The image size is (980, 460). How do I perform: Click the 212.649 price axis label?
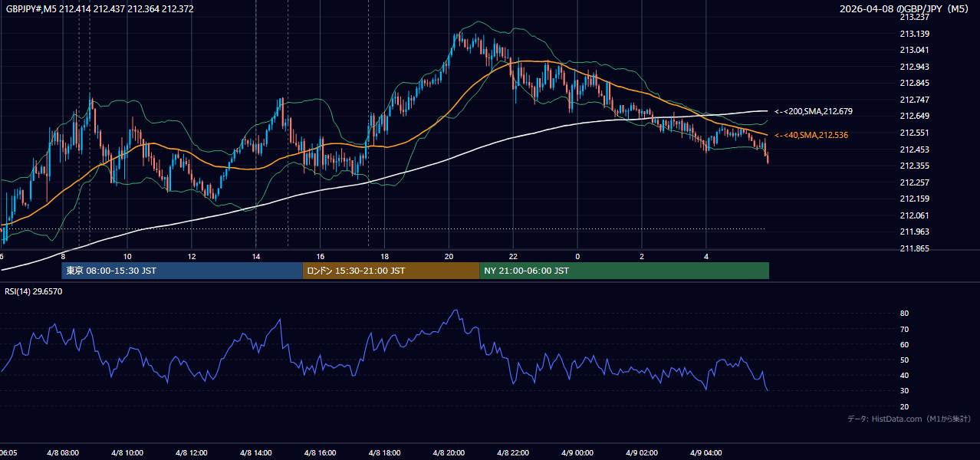click(915, 116)
